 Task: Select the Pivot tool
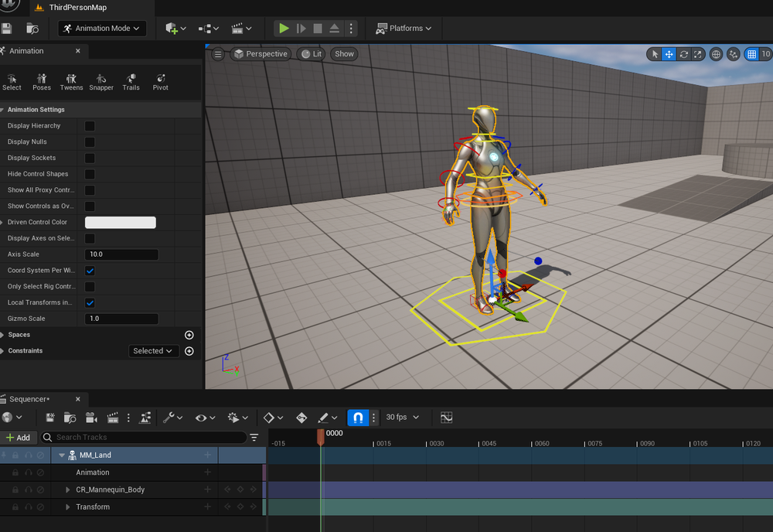(x=160, y=81)
